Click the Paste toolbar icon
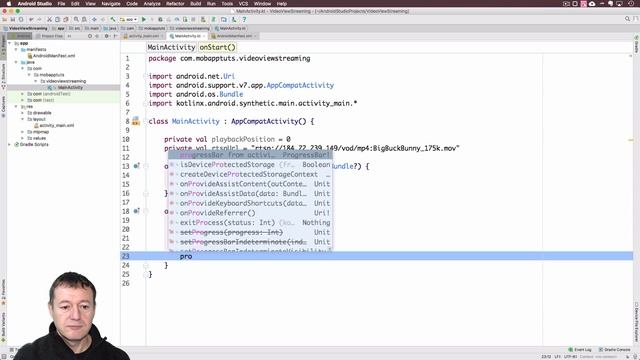 tap(66, 20)
